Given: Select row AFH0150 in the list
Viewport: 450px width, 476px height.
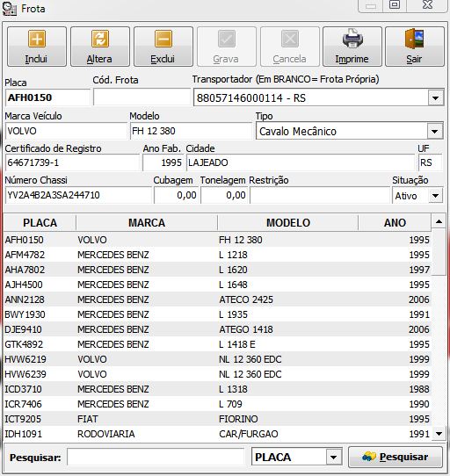Looking at the screenshot, I should pos(217,240).
